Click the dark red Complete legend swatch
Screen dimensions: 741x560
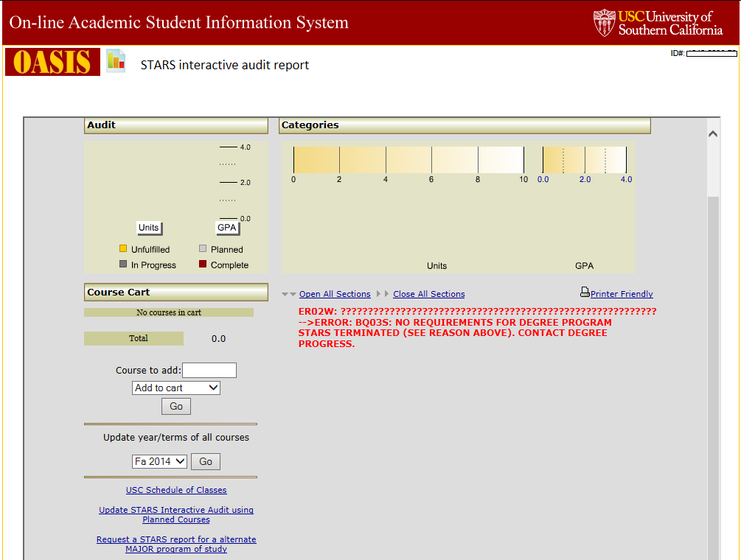pyautogui.click(x=203, y=264)
